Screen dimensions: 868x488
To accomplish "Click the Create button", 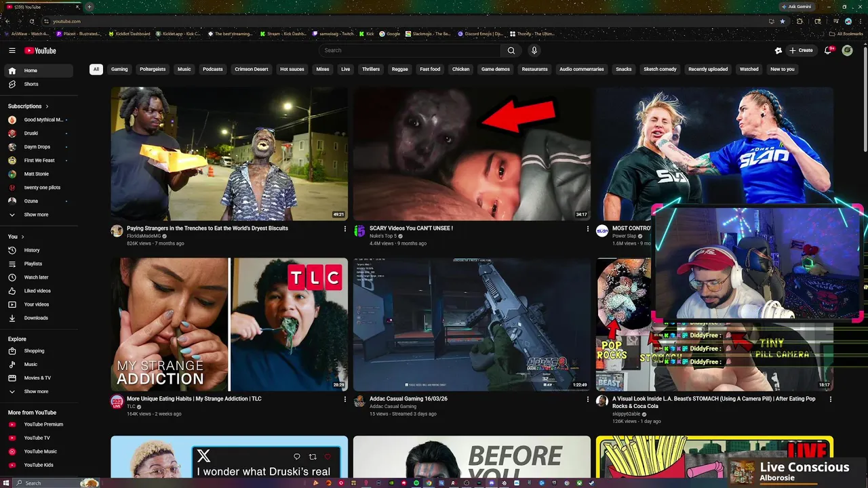I will tap(801, 50).
